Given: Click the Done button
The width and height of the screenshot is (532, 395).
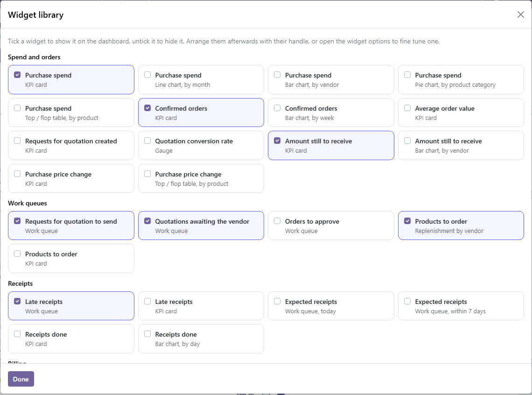Looking at the screenshot, I should coord(21,379).
